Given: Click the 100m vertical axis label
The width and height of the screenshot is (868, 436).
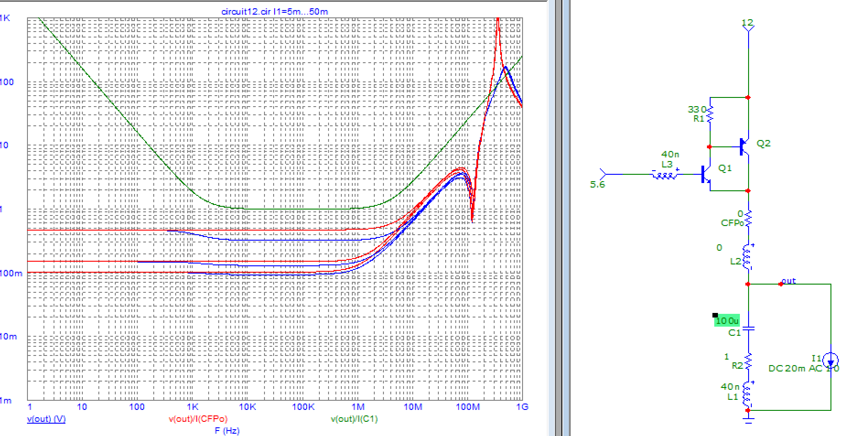Looking at the screenshot, I should 11,273.
